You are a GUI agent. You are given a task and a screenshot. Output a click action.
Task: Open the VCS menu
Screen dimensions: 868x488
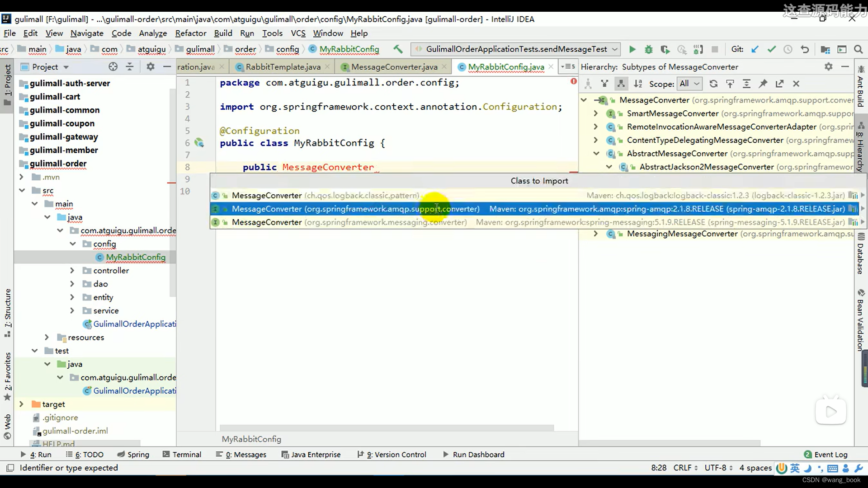(x=298, y=33)
